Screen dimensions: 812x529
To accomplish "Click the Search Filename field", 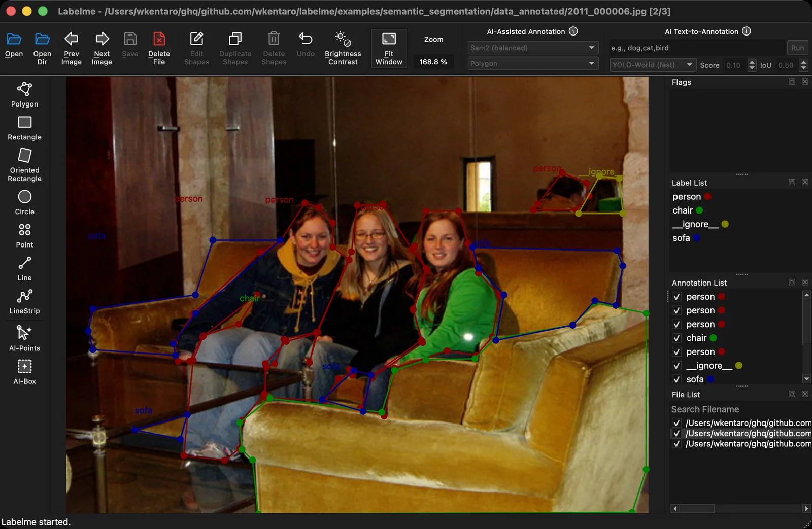I will (740, 409).
